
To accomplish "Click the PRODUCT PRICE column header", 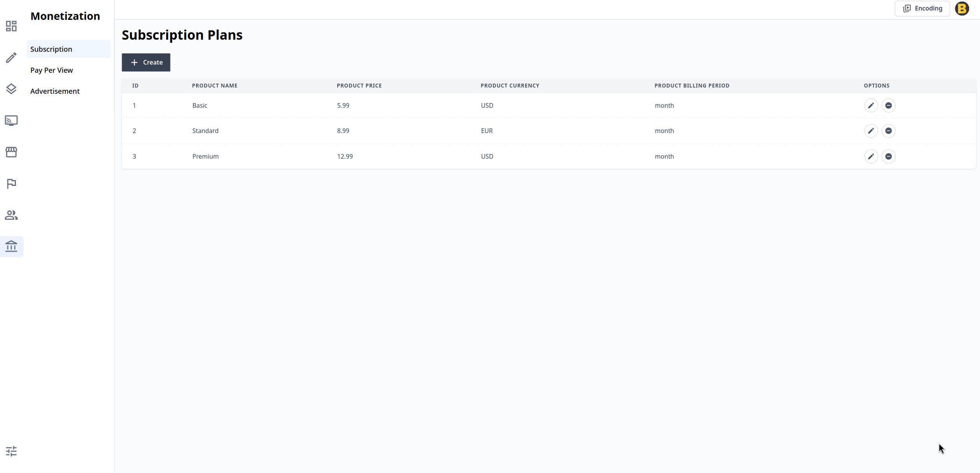I will [359, 86].
